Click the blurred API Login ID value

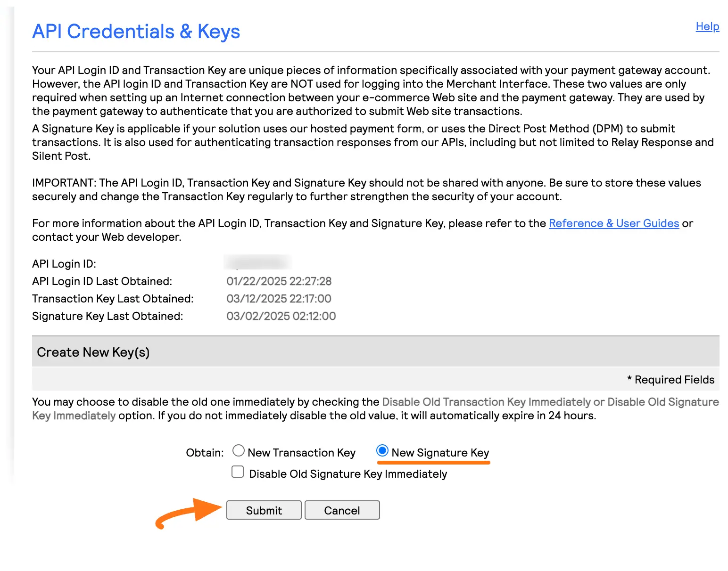coord(257,262)
